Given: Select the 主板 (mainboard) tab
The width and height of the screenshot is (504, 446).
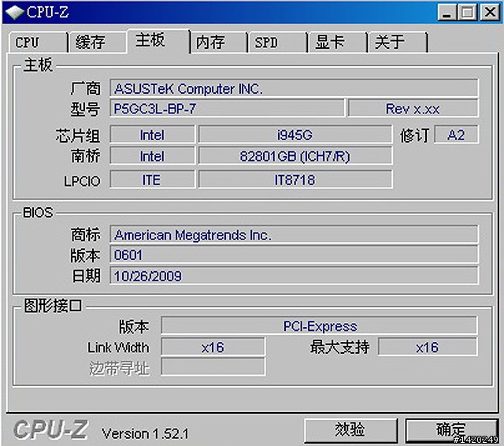Looking at the screenshot, I should pos(158,41).
